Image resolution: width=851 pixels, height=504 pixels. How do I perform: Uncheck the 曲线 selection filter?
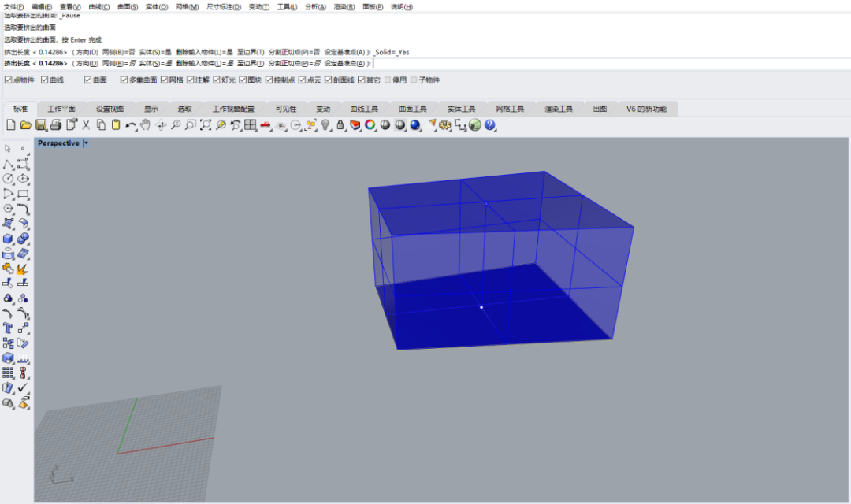point(46,80)
